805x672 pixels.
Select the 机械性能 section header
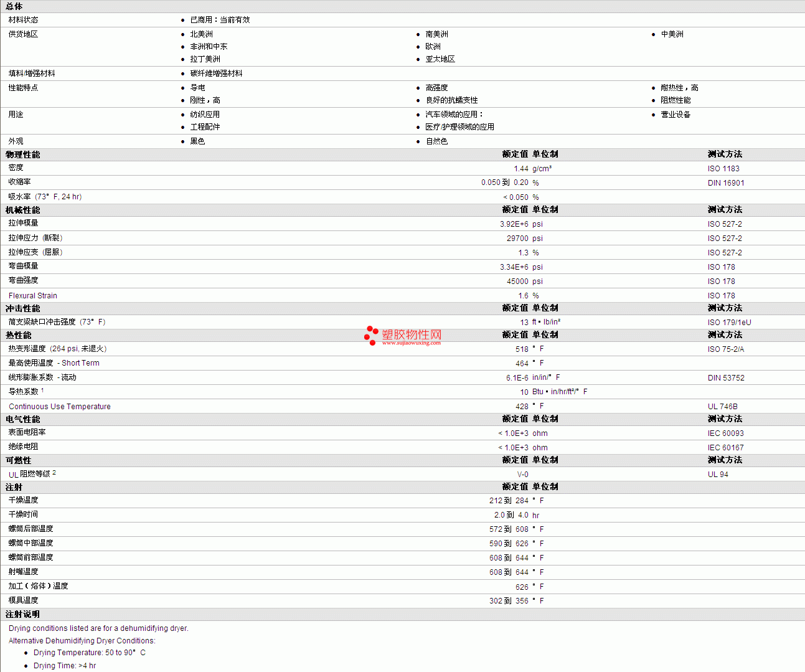tap(23, 210)
